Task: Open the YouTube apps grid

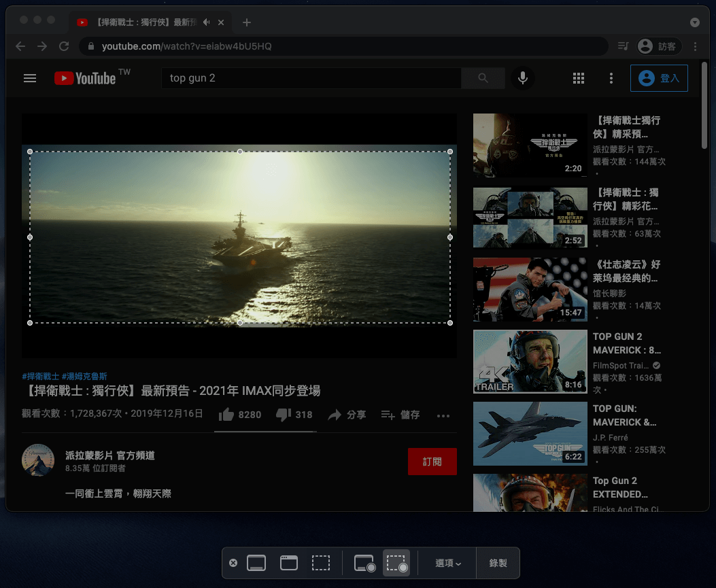Action: pyautogui.click(x=579, y=78)
